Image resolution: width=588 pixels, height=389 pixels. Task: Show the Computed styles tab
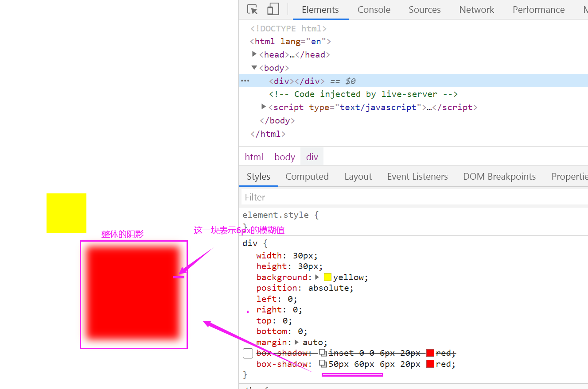tap(307, 177)
